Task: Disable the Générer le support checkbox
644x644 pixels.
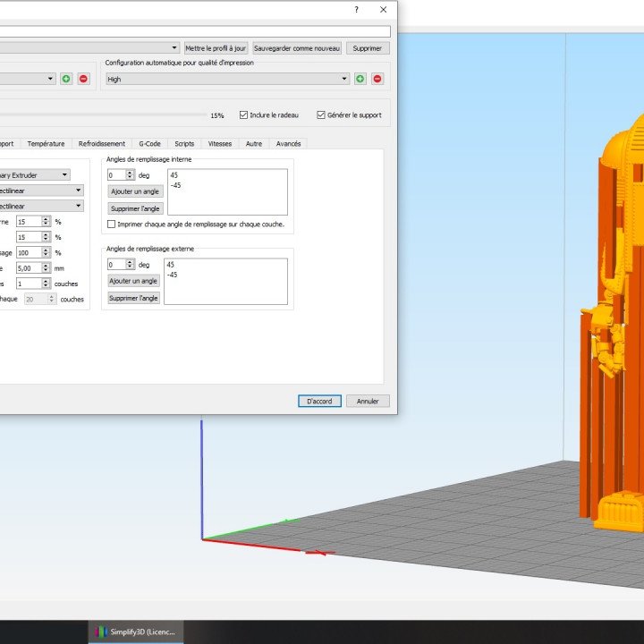Action: [x=321, y=115]
